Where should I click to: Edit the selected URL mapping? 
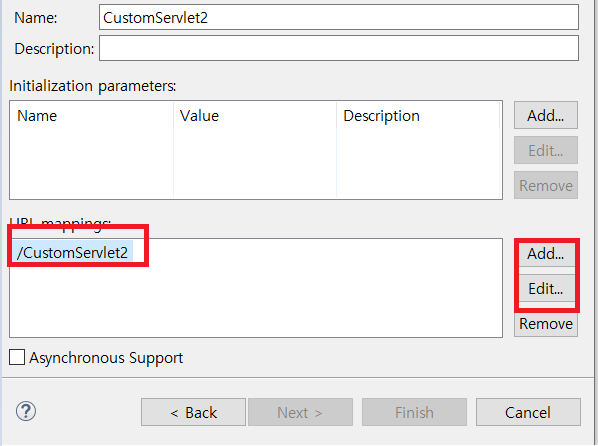(545, 288)
